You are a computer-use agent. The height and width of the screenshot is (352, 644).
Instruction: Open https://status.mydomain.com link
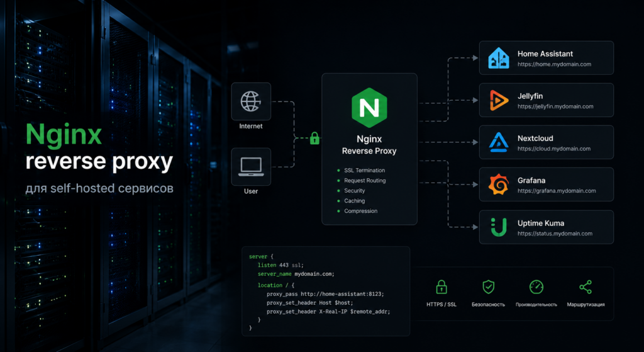pos(555,234)
